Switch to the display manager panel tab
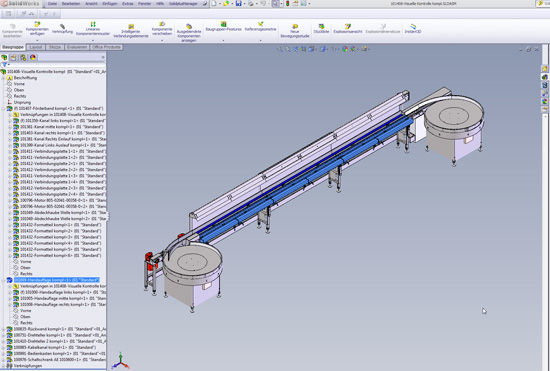The height and width of the screenshot is (371, 550). [x=33, y=58]
